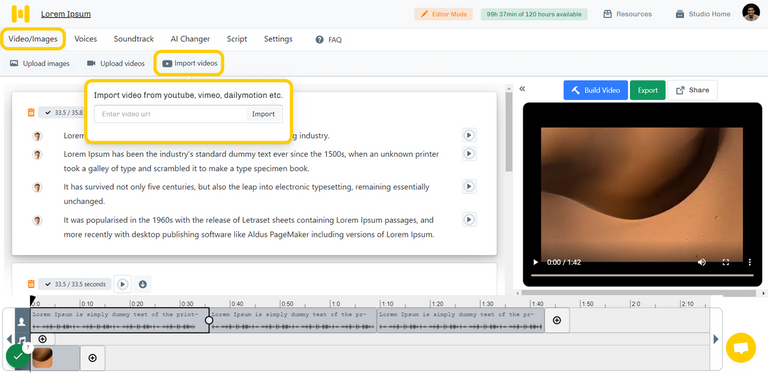Click Upload images
The width and height of the screenshot is (768, 373).
tap(40, 64)
